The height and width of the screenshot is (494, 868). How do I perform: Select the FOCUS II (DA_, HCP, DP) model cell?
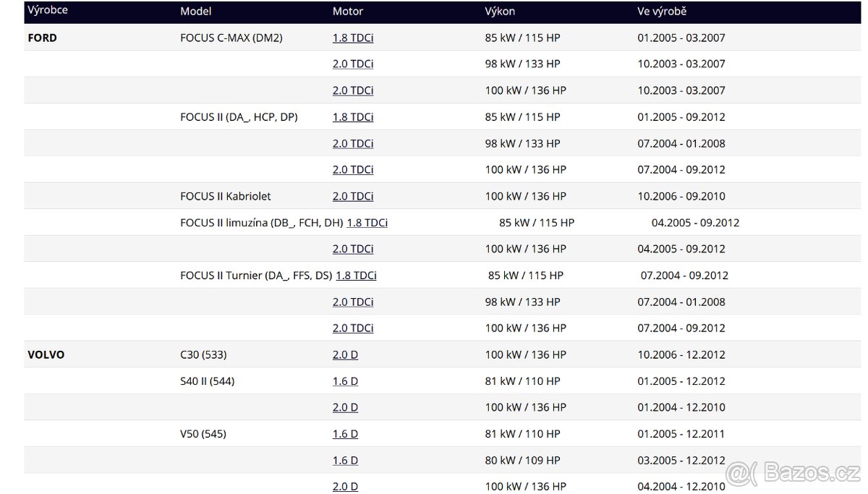pyautogui.click(x=239, y=116)
